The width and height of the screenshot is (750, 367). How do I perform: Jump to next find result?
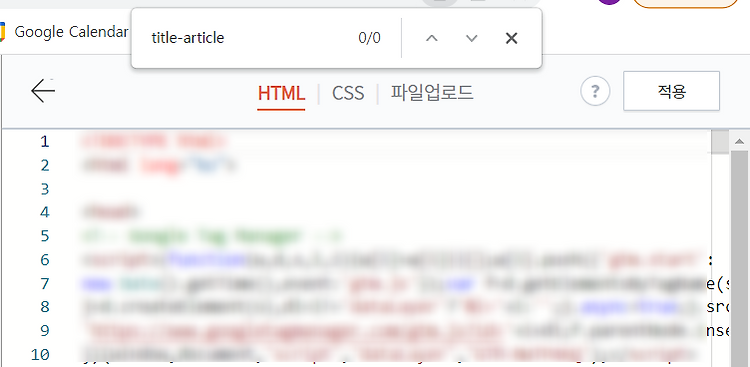472,38
